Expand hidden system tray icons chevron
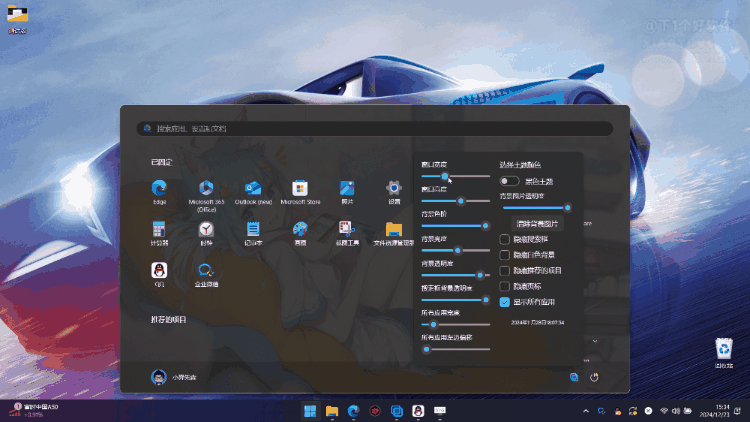750x422 pixels. point(585,411)
